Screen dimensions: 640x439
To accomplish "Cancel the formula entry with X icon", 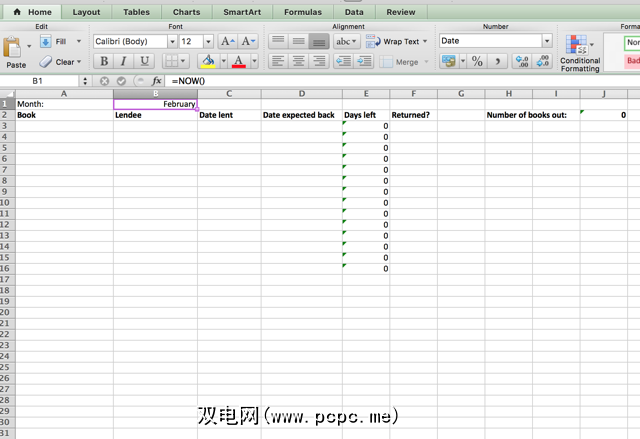I will point(104,81).
